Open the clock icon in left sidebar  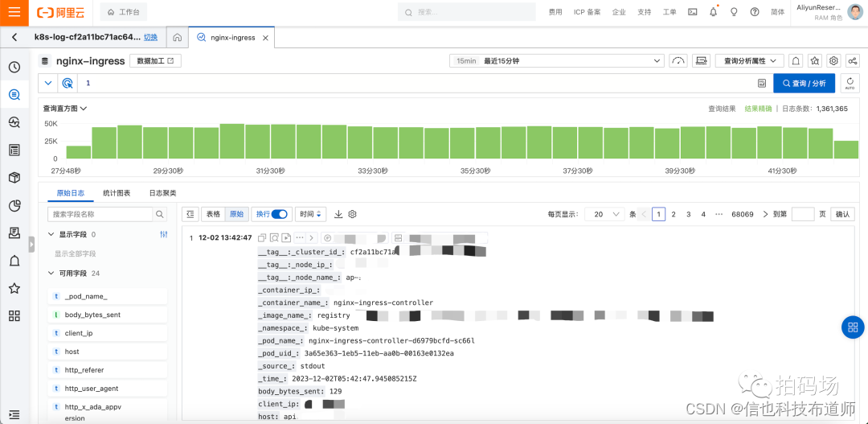pos(14,68)
